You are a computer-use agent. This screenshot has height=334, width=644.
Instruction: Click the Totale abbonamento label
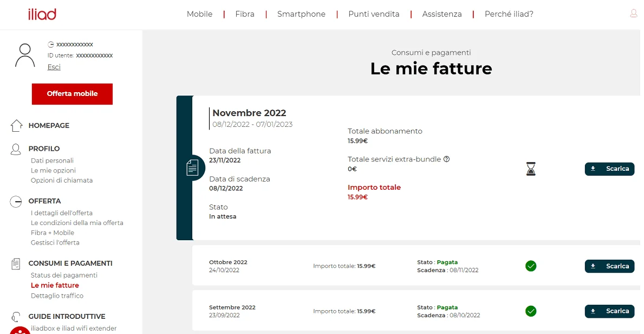(x=385, y=131)
